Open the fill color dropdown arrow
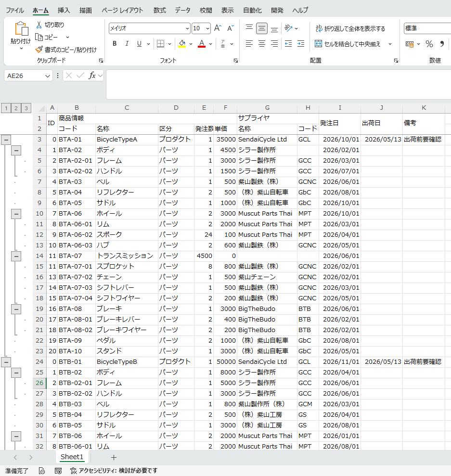 click(x=191, y=44)
